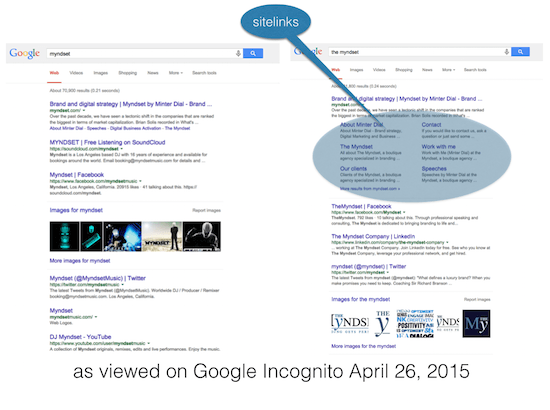Screen dimensions: 550x410
Task: Open the dropdown arrow beside myndsetmusic.com/ URL
Action: click(96, 317)
